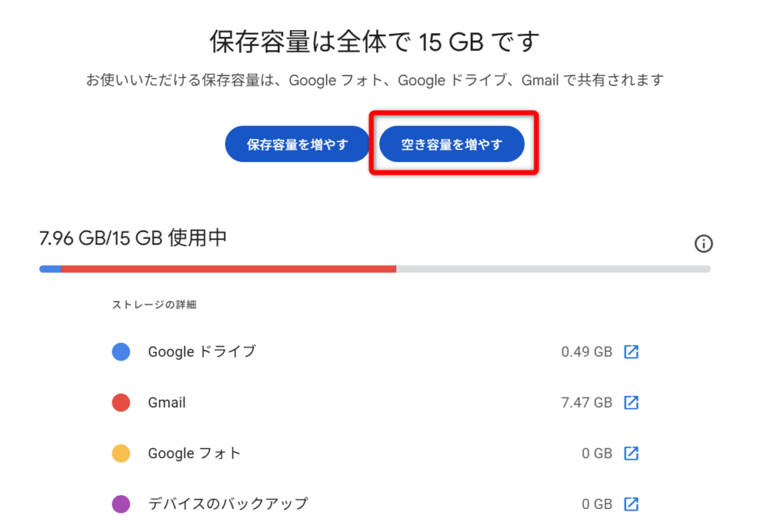Open Google ドライブ external link icon
This screenshot has width=757, height=532.
click(x=631, y=352)
